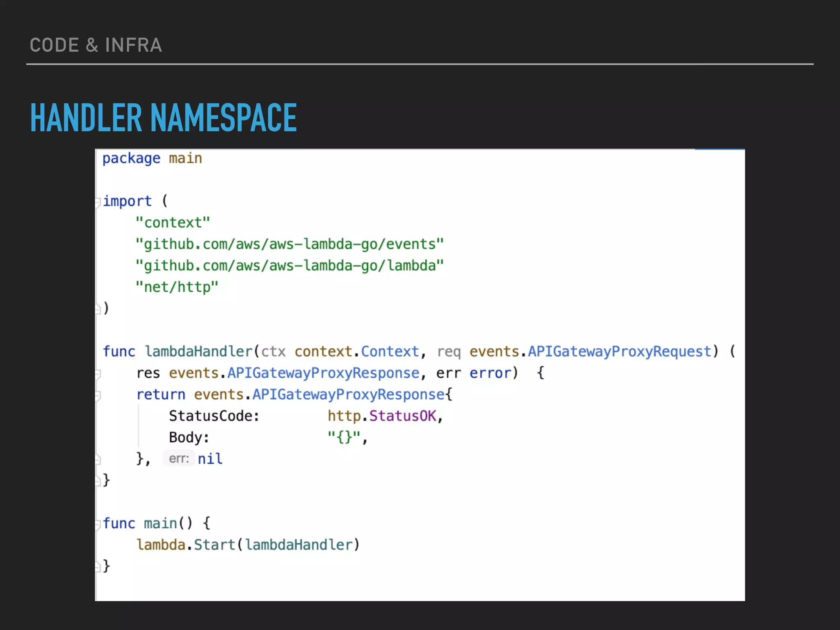This screenshot has height=630, width=840.
Task: Click 'context.Context' type
Action: pos(357,352)
